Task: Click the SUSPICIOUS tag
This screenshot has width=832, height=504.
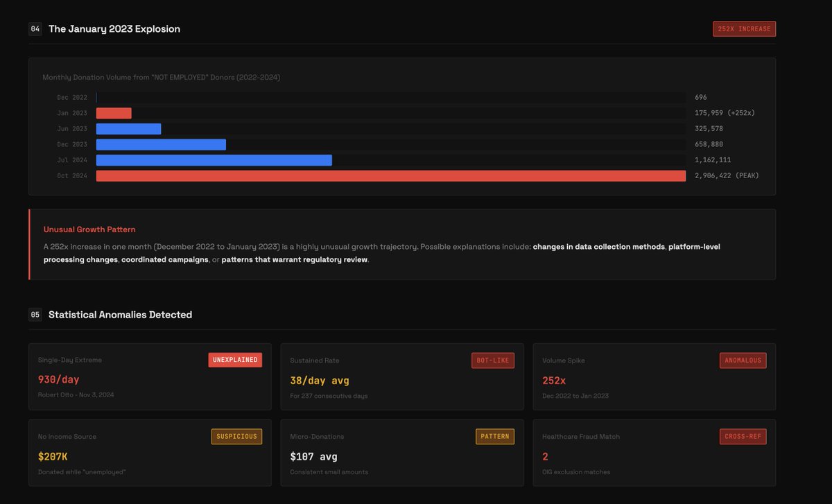Action: pyautogui.click(x=236, y=437)
